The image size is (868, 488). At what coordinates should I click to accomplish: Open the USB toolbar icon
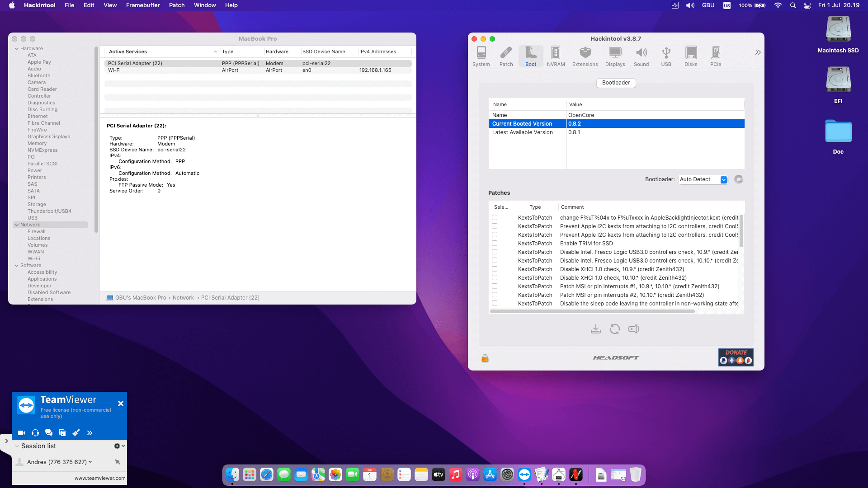[x=666, y=56]
